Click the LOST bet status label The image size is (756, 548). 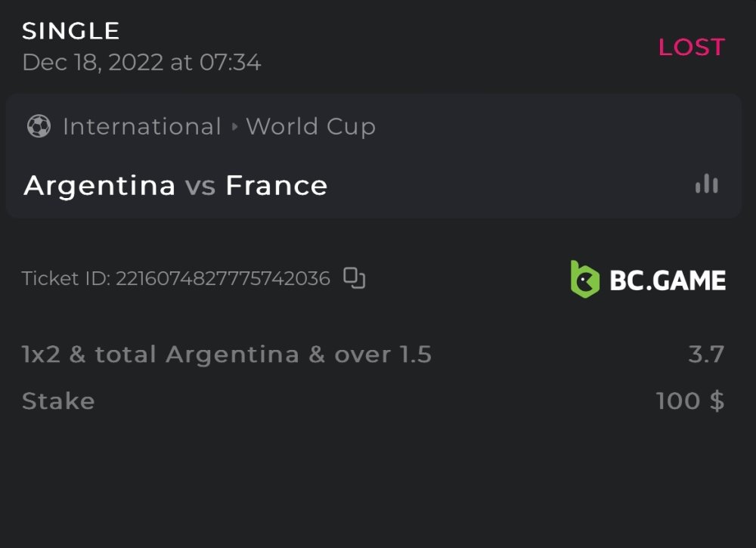click(691, 47)
